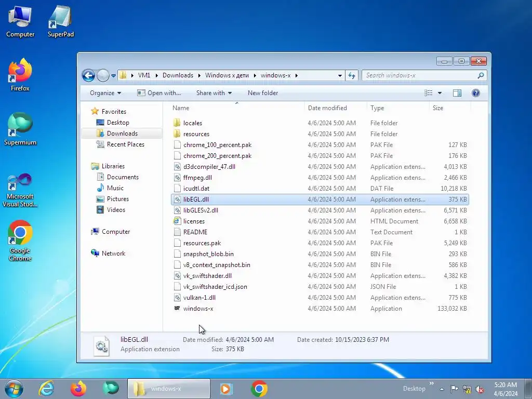
Task: Expand the arrow after windows-x breadcrumb
Action: pos(297,75)
